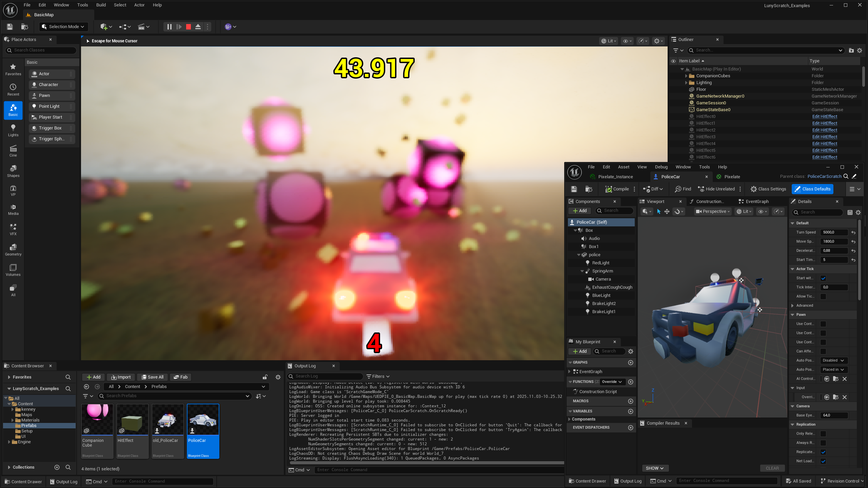Uncheck Start with Tick Enabled in Details
The height and width of the screenshot is (488, 868).
pyautogui.click(x=823, y=278)
